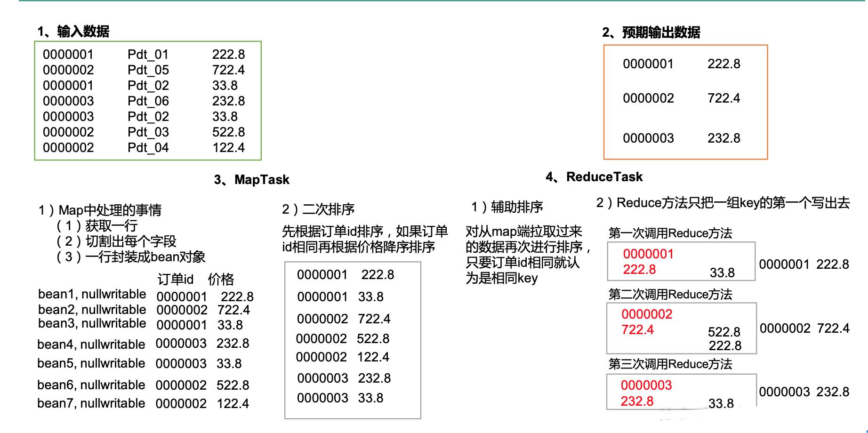This screenshot has width=868, height=433.
Task: Click the red "0000002" in the second Reduce box
Action: [x=647, y=314]
